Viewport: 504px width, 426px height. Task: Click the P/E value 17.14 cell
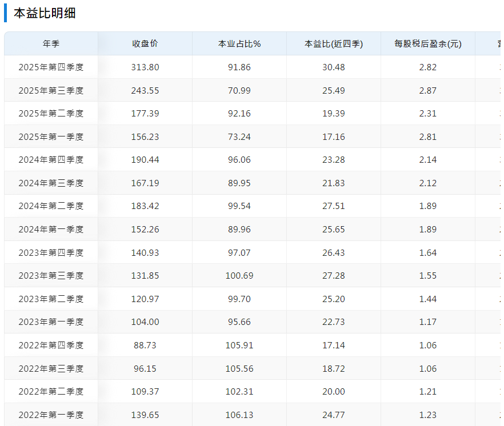[x=333, y=345]
